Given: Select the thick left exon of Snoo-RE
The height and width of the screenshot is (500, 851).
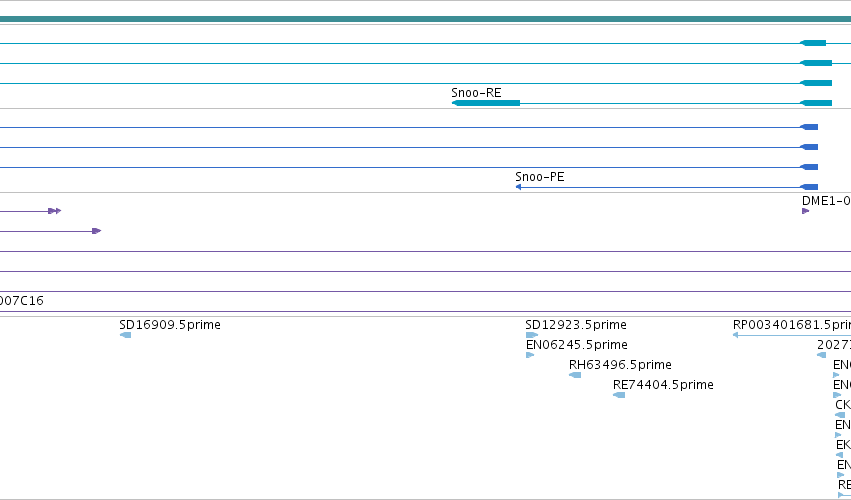Looking at the screenshot, I should tap(486, 103).
